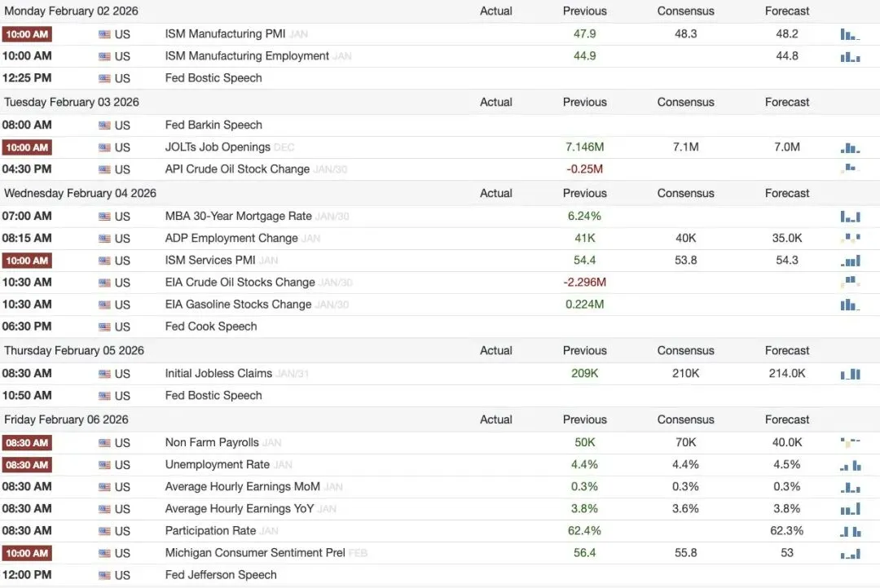The image size is (880, 588).
Task: Click the US flag beside Fed Cook Speech
Action: click(104, 327)
